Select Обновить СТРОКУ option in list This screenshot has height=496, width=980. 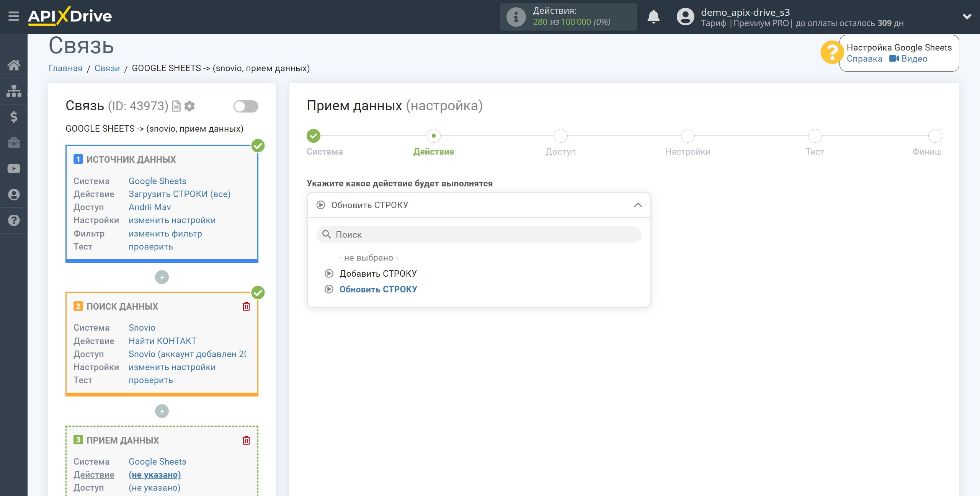(x=378, y=289)
